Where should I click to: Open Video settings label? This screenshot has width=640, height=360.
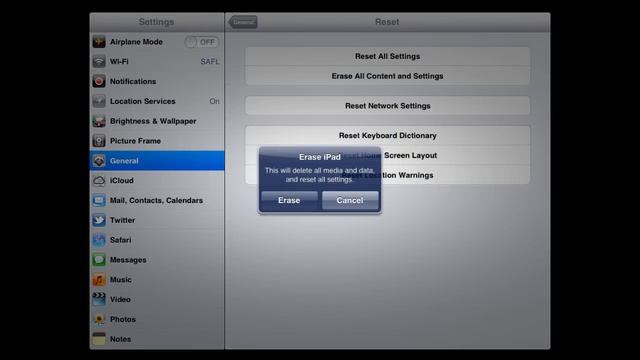120,299
